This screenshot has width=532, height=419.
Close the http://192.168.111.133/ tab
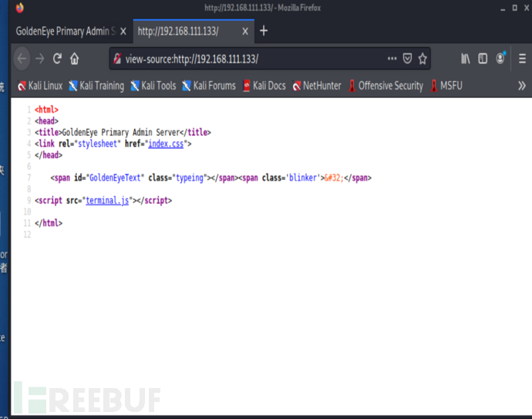pos(245,31)
